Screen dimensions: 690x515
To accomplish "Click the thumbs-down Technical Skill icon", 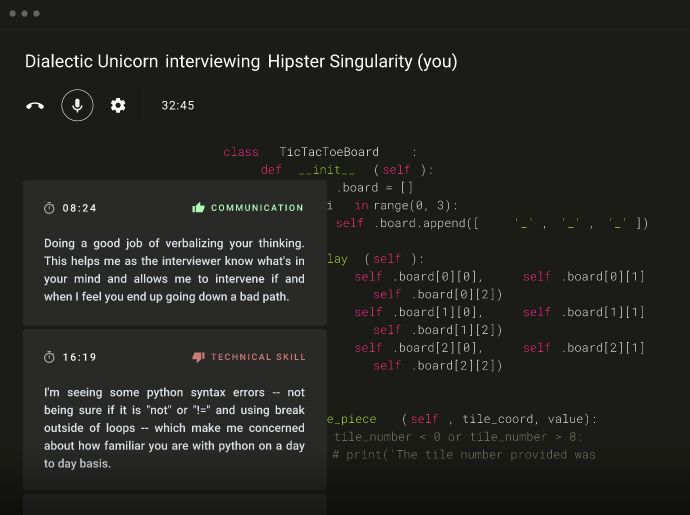I will 198,357.
